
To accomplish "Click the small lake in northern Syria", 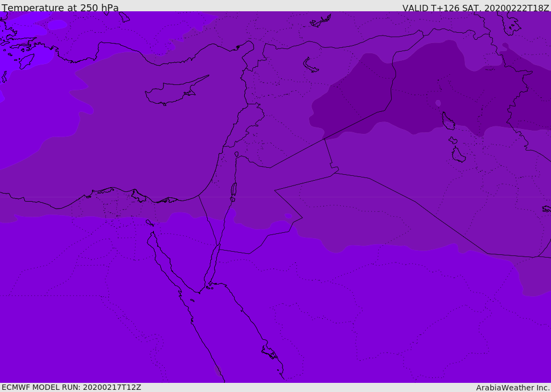I will 310,66.
